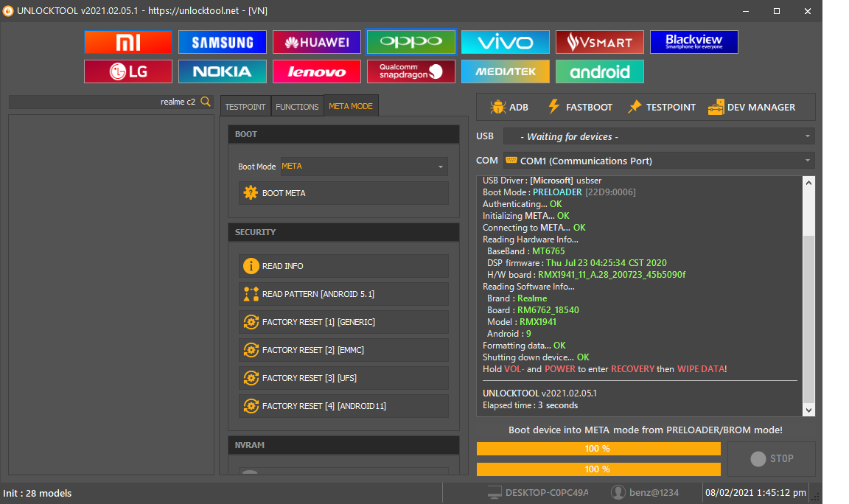Click the 'Elapsed time : 3 seconds' line

pyautogui.click(x=530, y=405)
